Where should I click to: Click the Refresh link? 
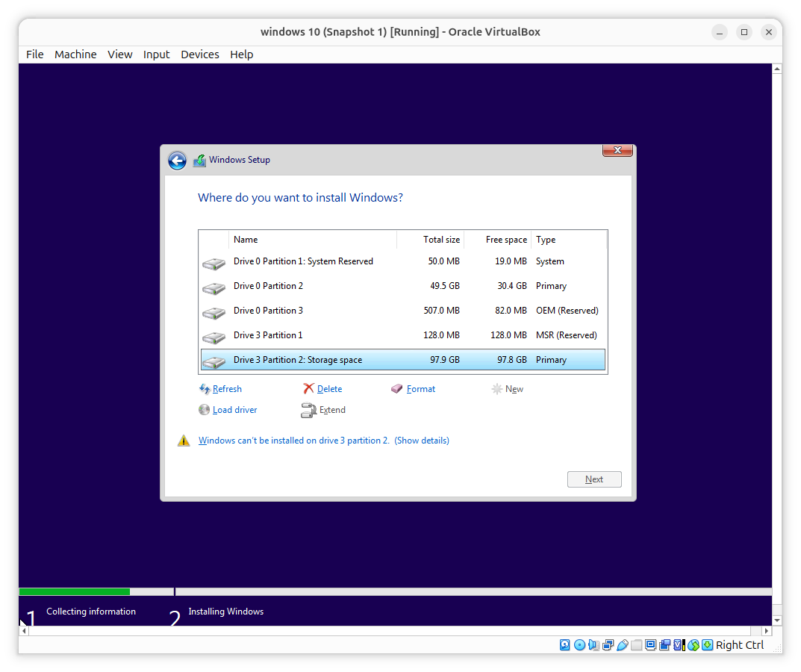pos(227,389)
